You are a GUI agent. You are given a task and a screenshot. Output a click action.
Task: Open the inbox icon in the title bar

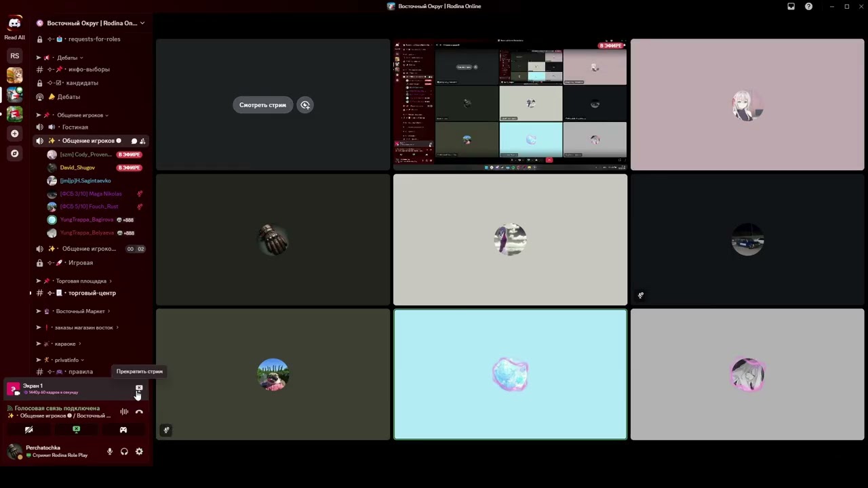pos(791,6)
